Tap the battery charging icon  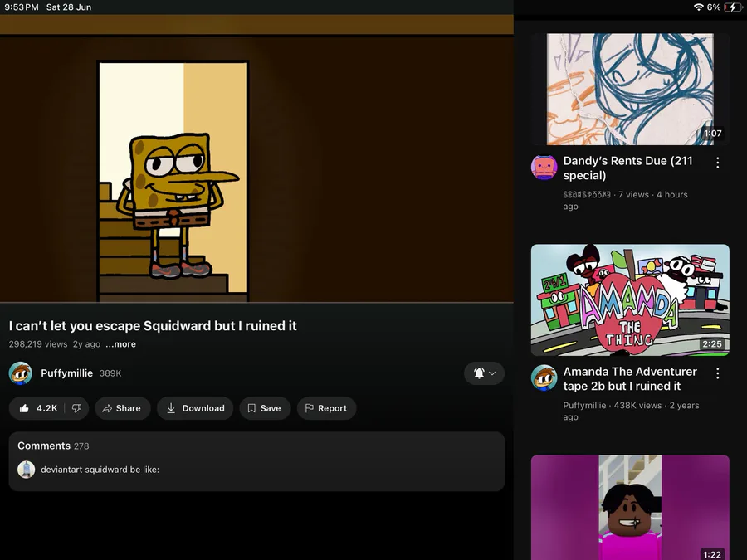[x=732, y=7]
